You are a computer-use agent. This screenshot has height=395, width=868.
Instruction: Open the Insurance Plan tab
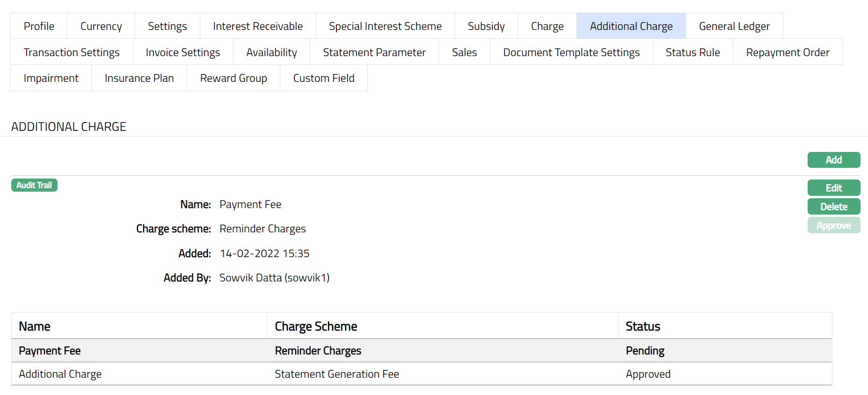pyautogui.click(x=139, y=78)
